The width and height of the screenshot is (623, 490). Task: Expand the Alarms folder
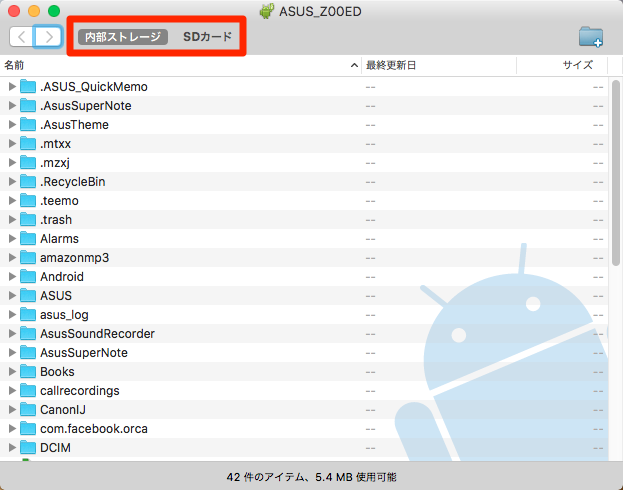pyautogui.click(x=12, y=238)
